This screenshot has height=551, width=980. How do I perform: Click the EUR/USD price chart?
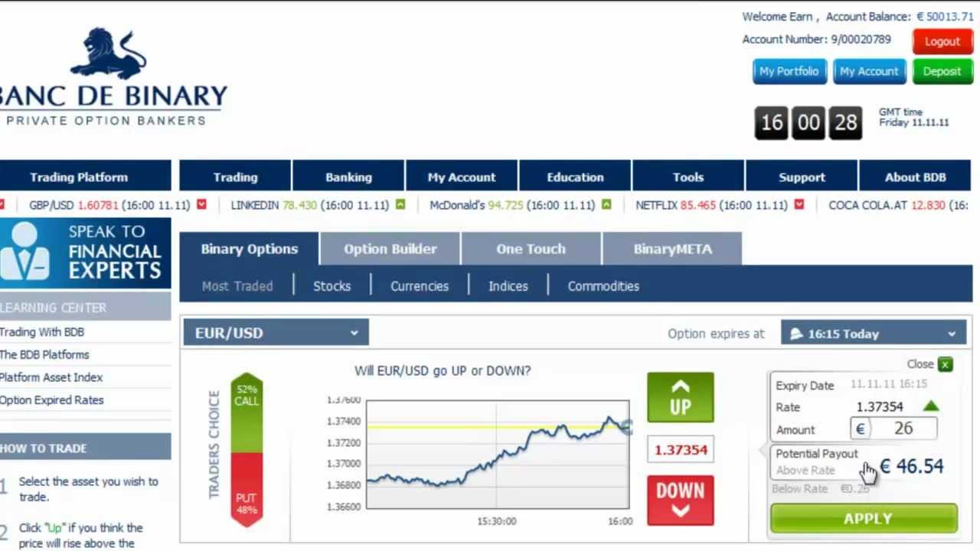(x=498, y=454)
